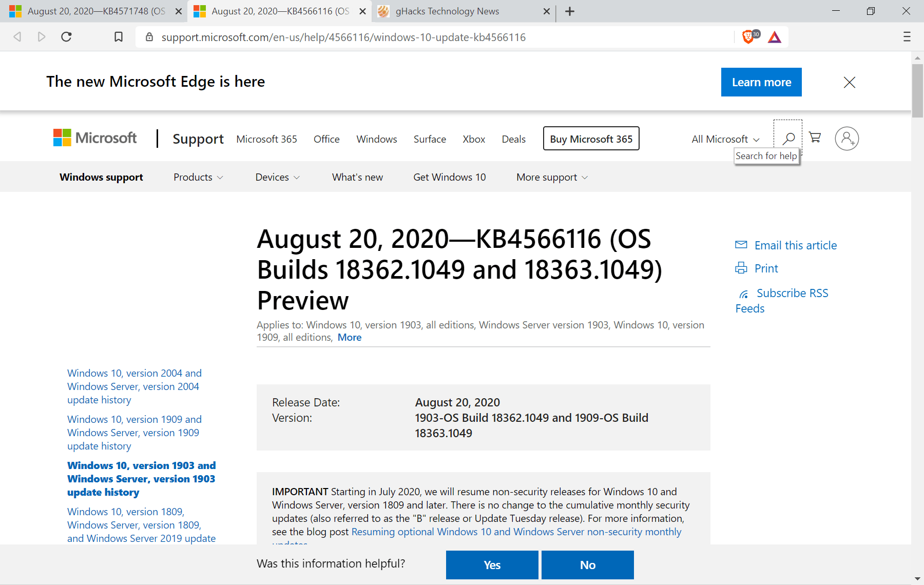The image size is (924, 585).
Task: Go to Office section
Action: (x=326, y=139)
